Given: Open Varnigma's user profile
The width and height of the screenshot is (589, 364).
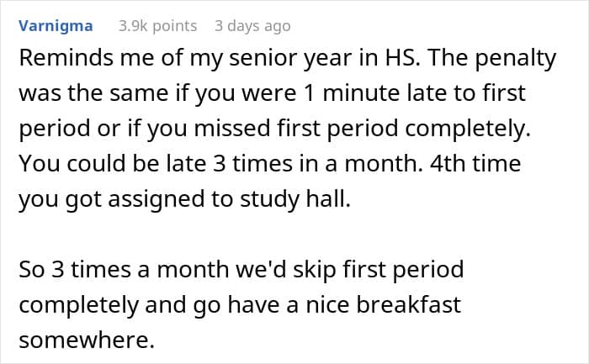Looking at the screenshot, I should click(56, 26).
